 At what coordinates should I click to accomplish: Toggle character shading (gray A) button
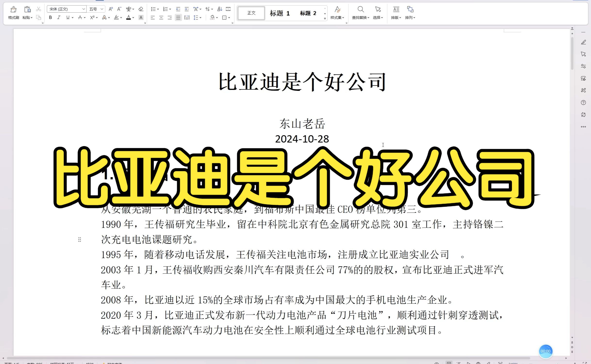point(141,17)
